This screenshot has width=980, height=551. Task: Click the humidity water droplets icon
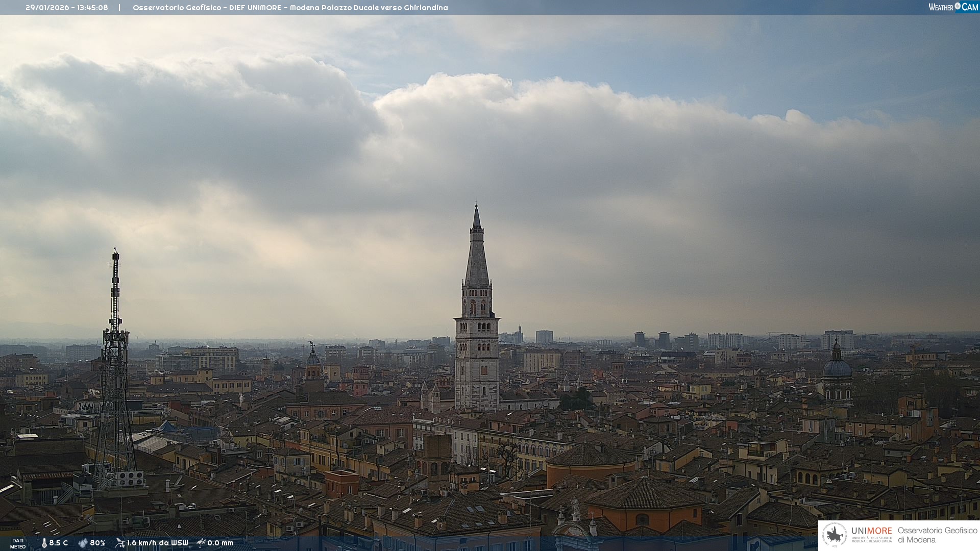(83, 543)
